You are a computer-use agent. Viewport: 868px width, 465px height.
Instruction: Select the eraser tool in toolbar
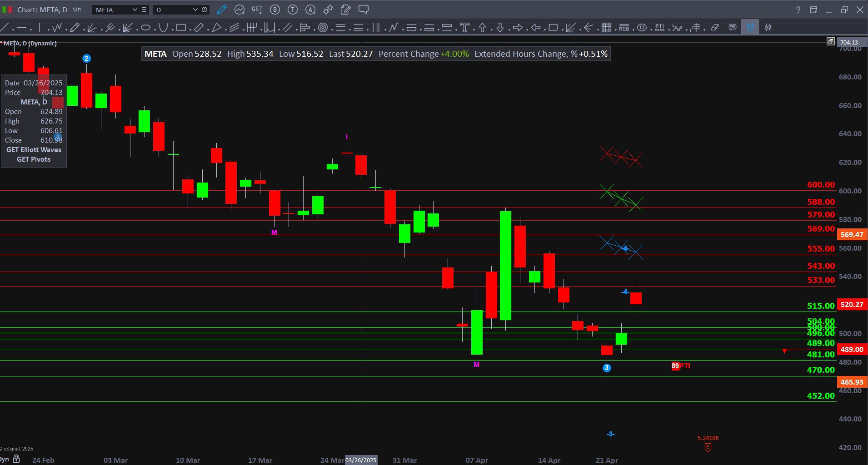tap(715, 28)
